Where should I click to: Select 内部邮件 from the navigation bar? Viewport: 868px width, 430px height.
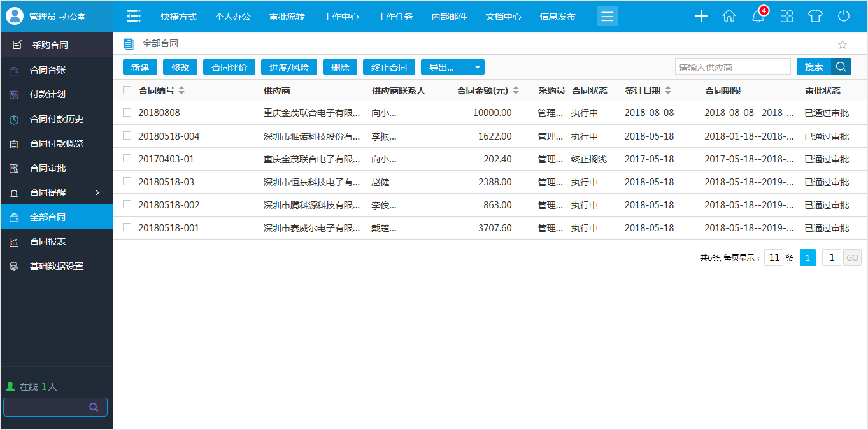point(448,16)
